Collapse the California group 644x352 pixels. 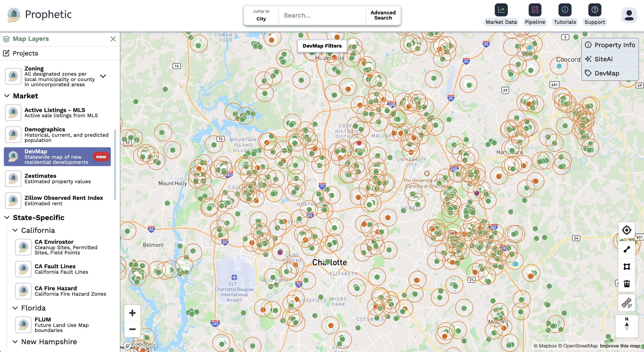15,230
